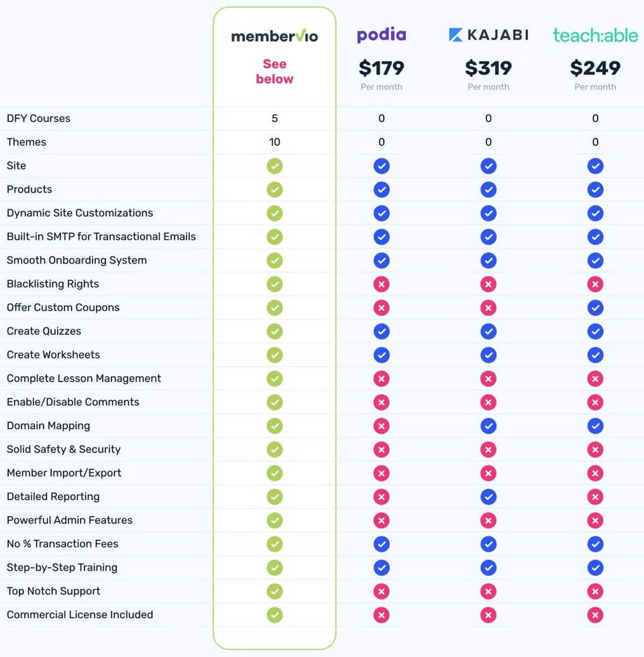644x657 pixels.
Task: Click teachable blue check for Step-by-Step Training
Action: pos(596,568)
